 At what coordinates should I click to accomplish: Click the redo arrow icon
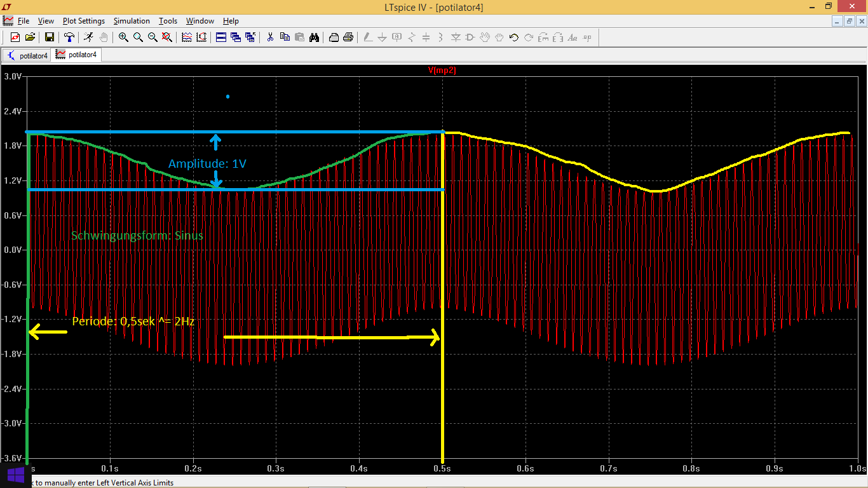[529, 37]
